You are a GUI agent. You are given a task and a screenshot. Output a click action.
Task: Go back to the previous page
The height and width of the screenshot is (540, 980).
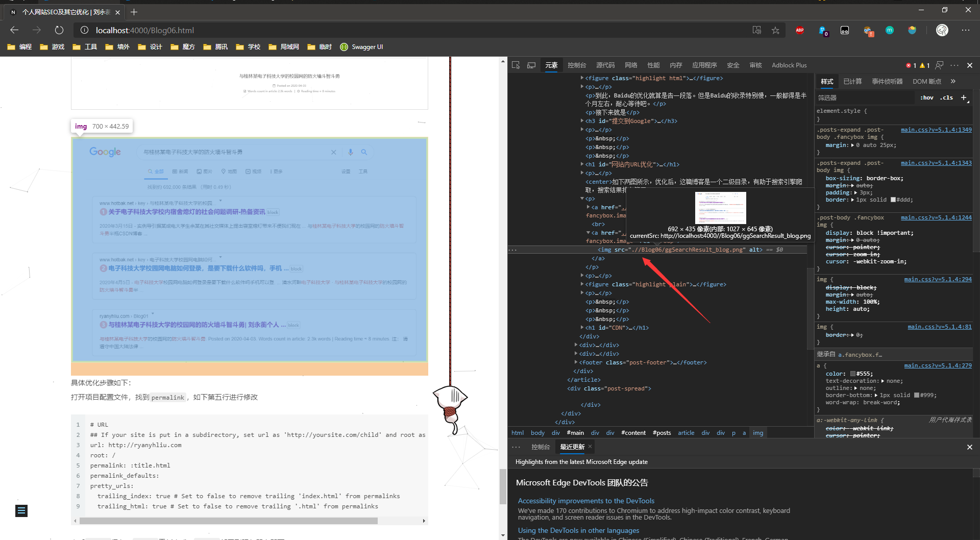coord(14,30)
